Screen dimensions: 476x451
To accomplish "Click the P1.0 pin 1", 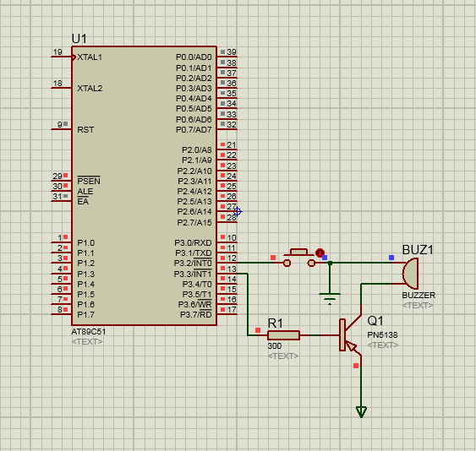I will point(62,242).
